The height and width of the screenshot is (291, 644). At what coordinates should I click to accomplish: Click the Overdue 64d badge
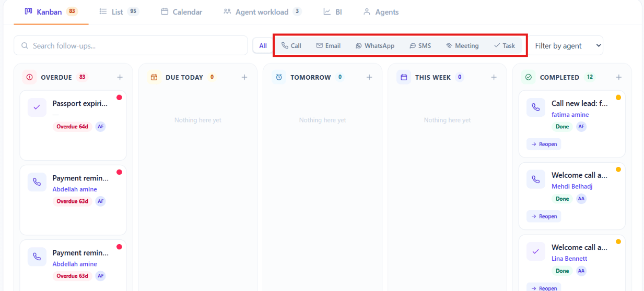(x=73, y=126)
